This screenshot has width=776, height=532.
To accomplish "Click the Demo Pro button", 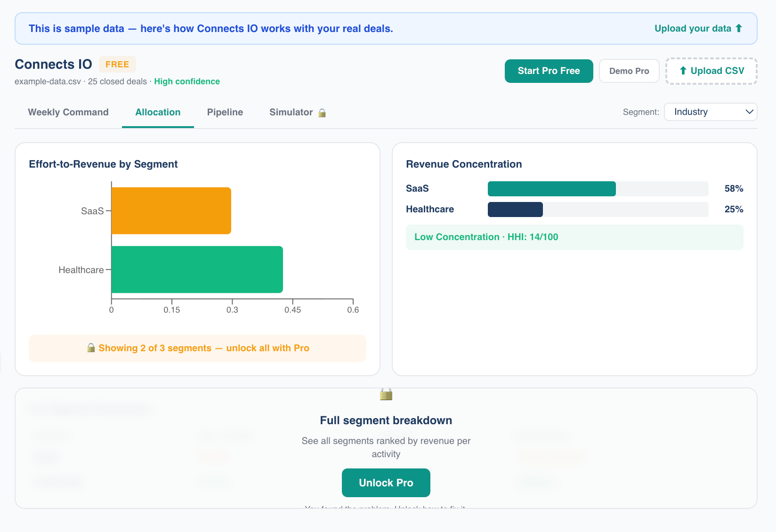I will (x=629, y=71).
